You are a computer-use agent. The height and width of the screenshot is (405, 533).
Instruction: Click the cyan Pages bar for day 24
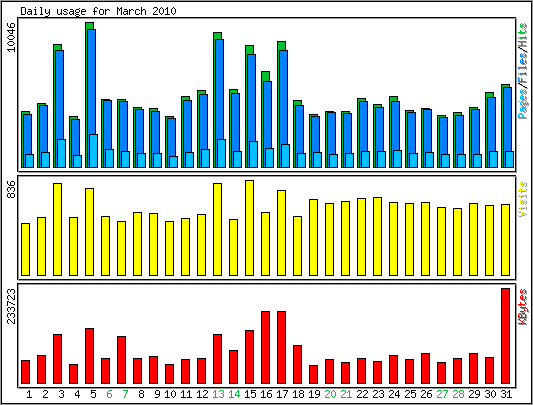point(397,159)
